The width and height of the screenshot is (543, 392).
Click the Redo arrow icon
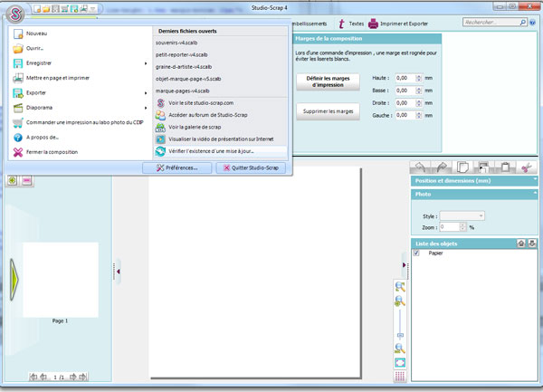(442, 167)
